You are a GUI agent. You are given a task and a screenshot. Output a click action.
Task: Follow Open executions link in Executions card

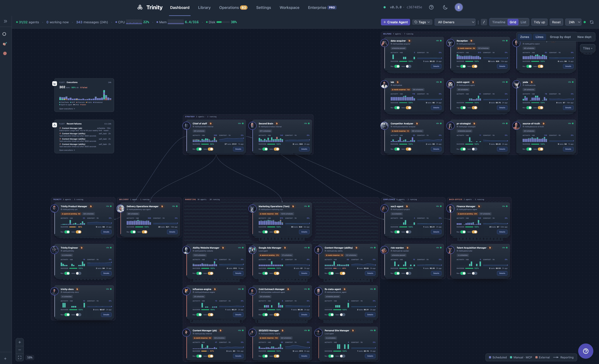67,109
